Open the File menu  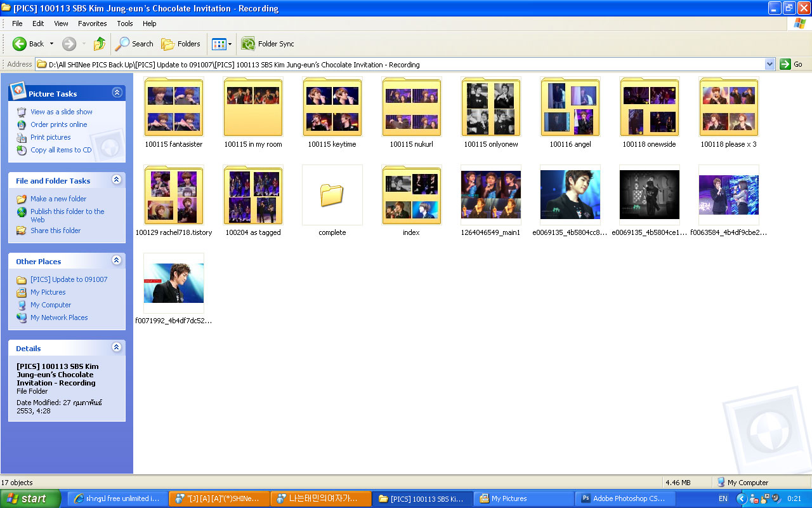[x=17, y=23]
